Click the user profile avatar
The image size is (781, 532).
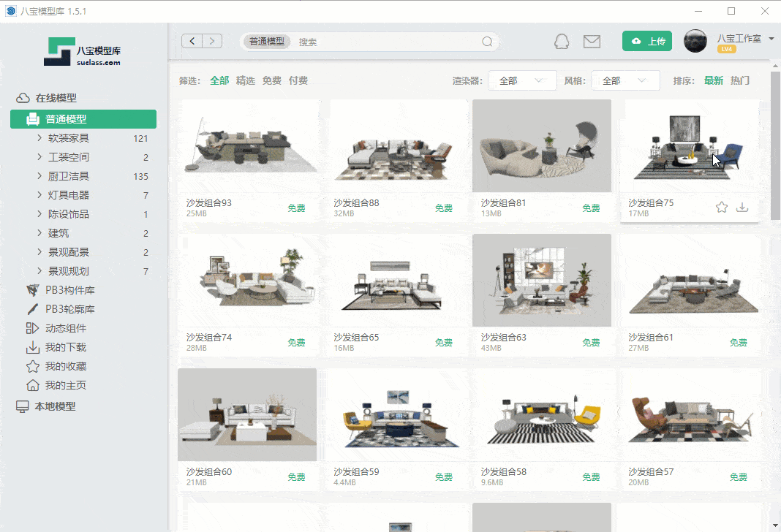[695, 41]
